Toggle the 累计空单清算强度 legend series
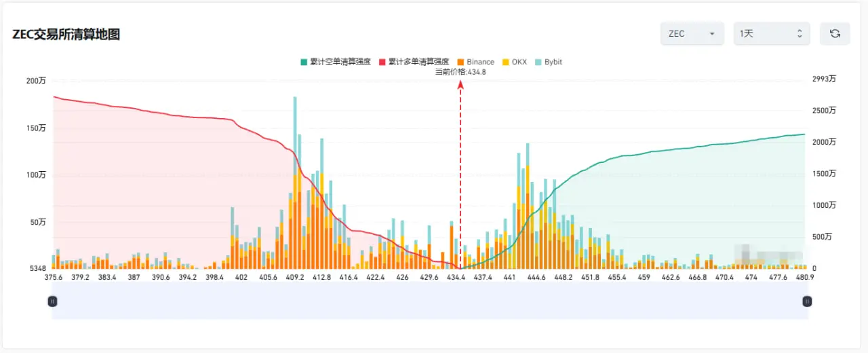Image resolution: width=868 pixels, height=353 pixels. click(336, 62)
